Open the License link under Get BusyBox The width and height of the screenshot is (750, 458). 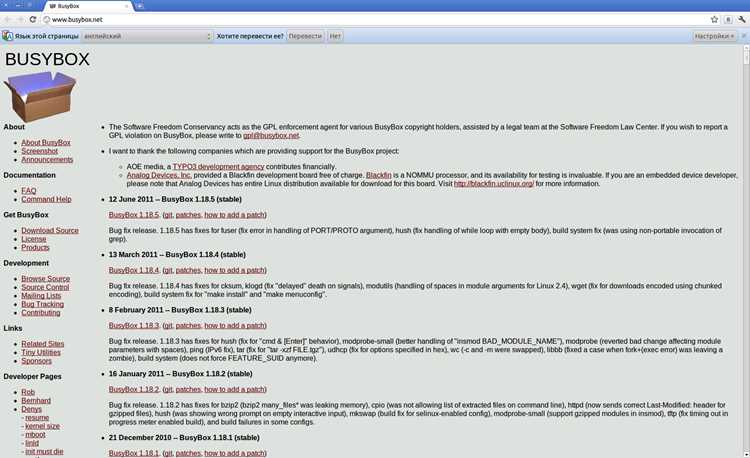pos(33,239)
